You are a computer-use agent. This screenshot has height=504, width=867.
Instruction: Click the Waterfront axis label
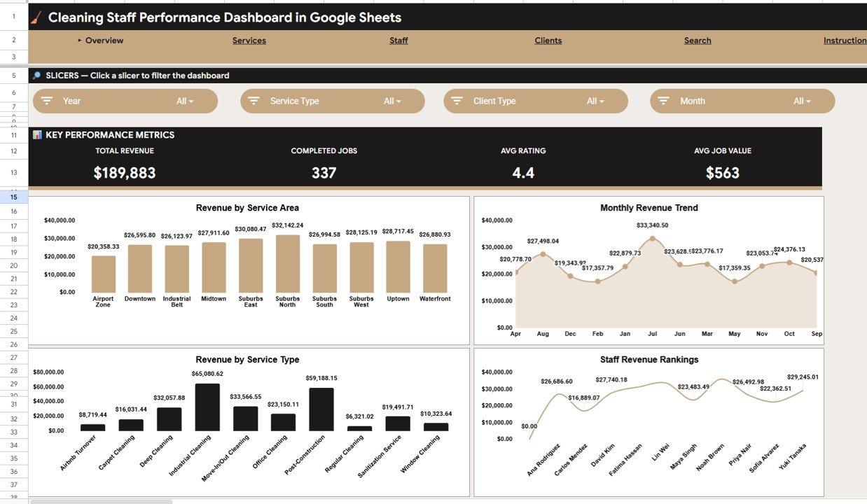pyautogui.click(x=435, y=299)
